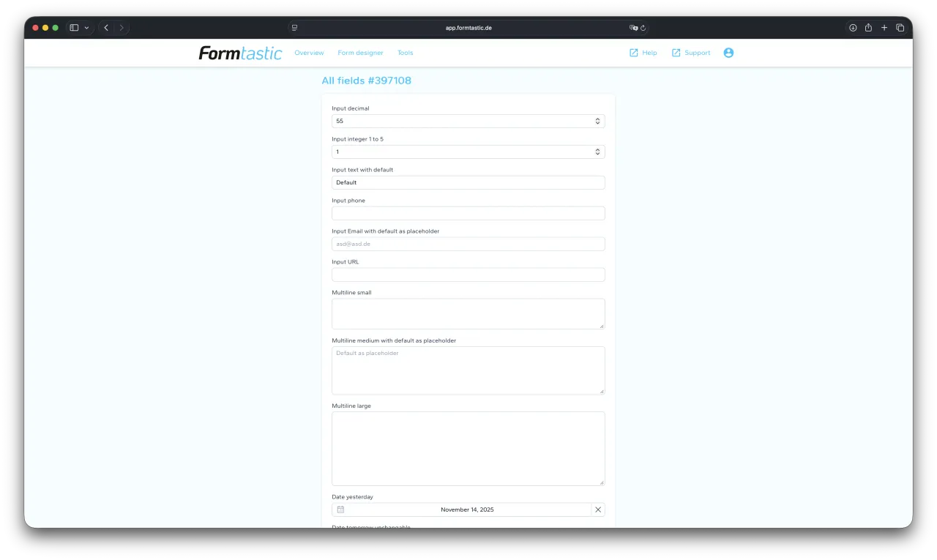Screen dimensions: 937x560
Task: Reload the page from the address bar
Action: (643, 28)
